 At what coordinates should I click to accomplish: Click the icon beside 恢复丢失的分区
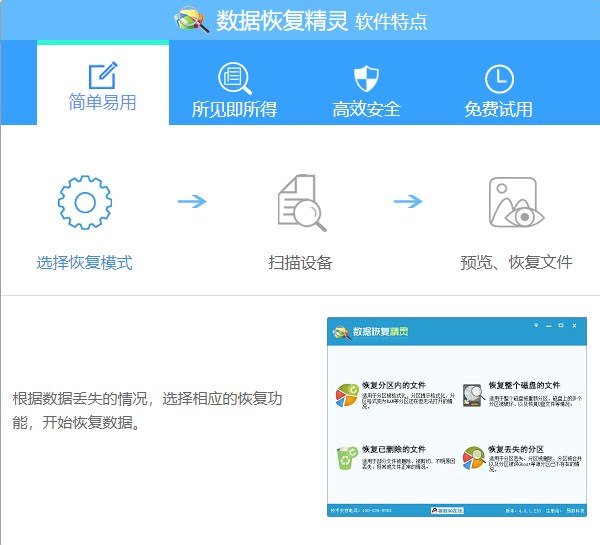tap(473, 459)
